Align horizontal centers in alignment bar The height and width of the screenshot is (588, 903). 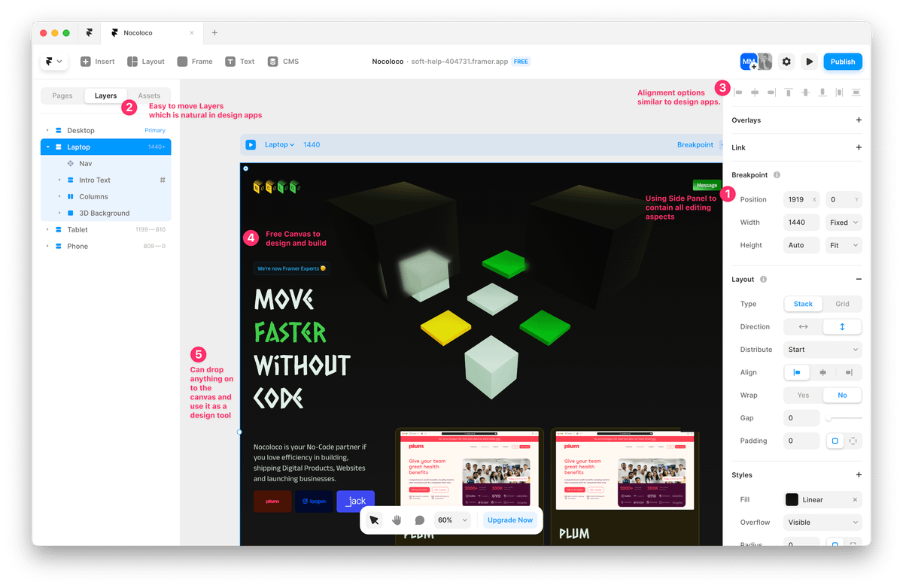click(755, 92)
